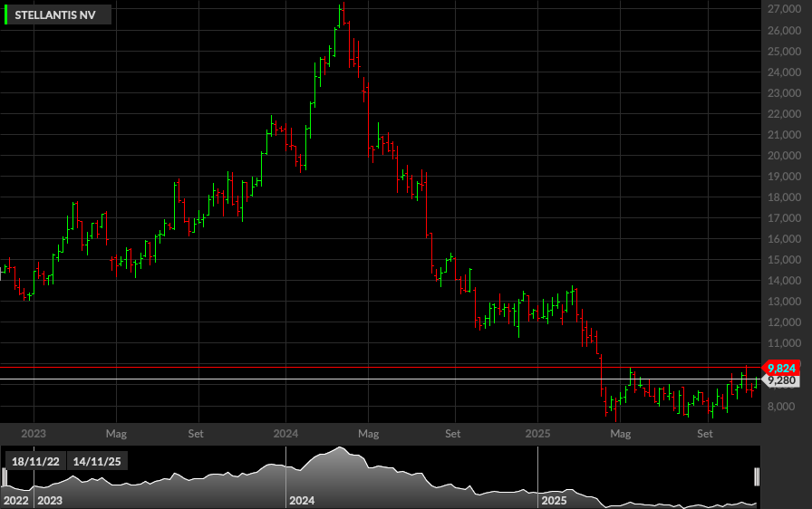Click the 25,000 price axis label

784,52
